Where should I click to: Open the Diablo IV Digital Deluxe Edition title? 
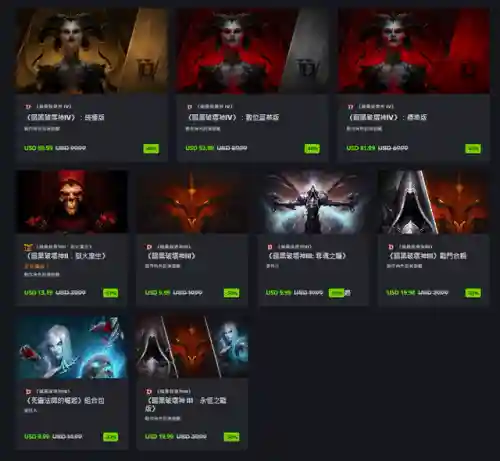coord(232,117)
